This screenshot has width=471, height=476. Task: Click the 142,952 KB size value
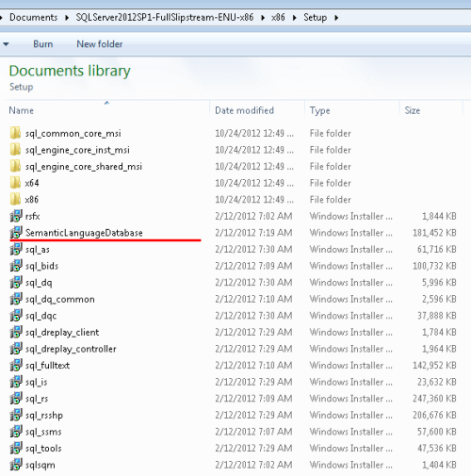point(434,366)
